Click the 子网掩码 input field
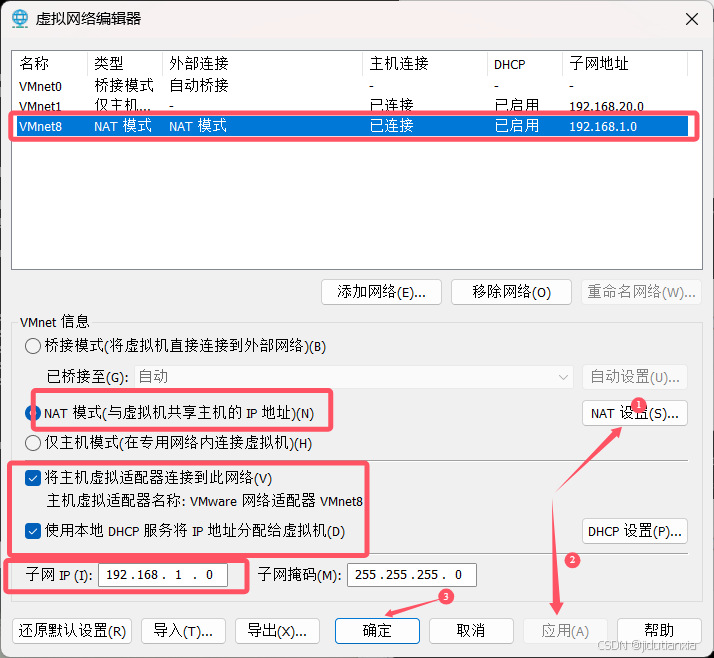Viewport: 714px width, 658px height. 411,575
